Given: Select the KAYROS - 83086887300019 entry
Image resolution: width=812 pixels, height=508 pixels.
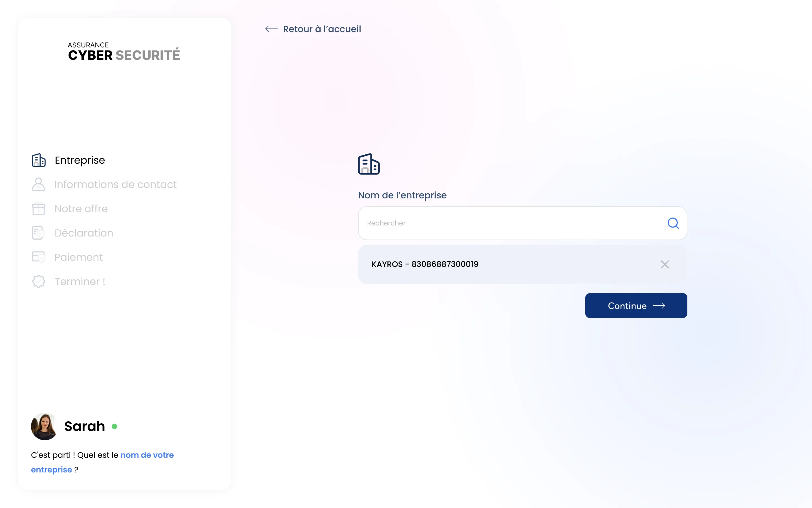Looking at the screenshot, I should click(x=522, y=264).
